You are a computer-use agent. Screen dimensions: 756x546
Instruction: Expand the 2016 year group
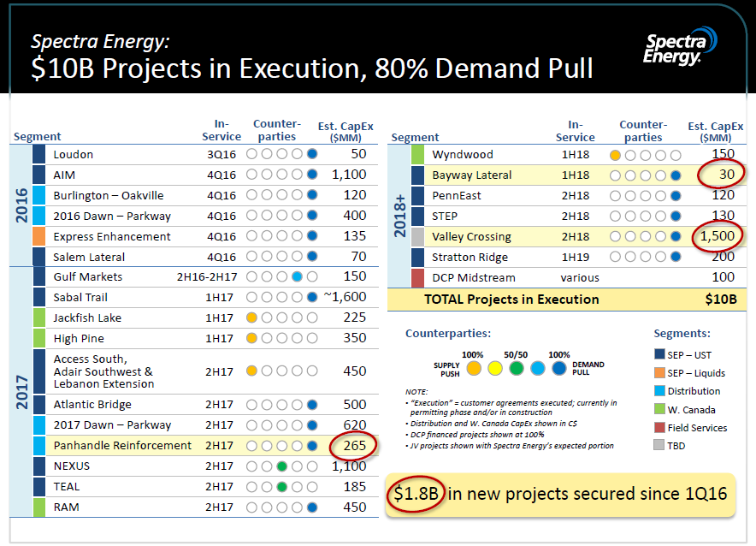tap(22, 205)
